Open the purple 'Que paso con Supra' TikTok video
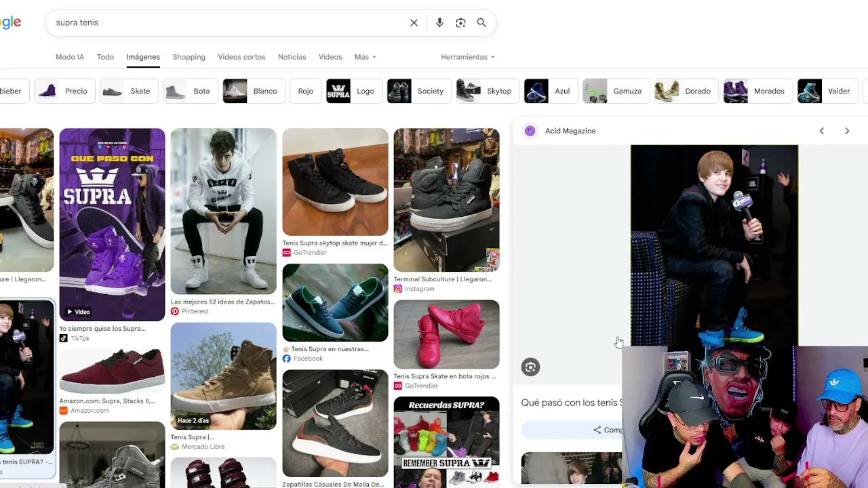 tap(112, 224)
